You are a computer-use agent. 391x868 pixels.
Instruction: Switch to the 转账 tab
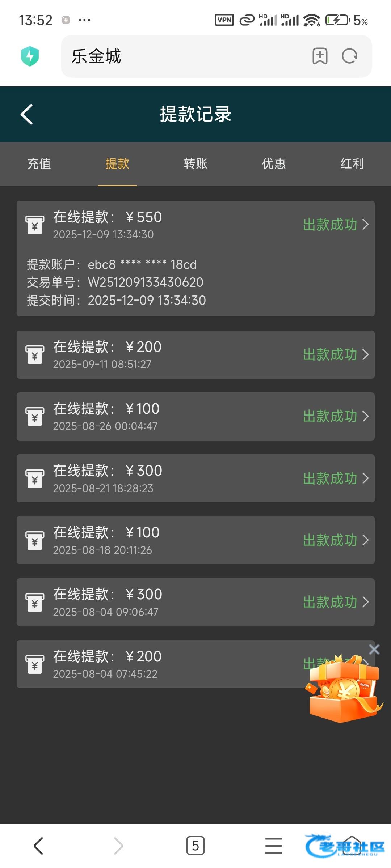click(x=195, y=163)
